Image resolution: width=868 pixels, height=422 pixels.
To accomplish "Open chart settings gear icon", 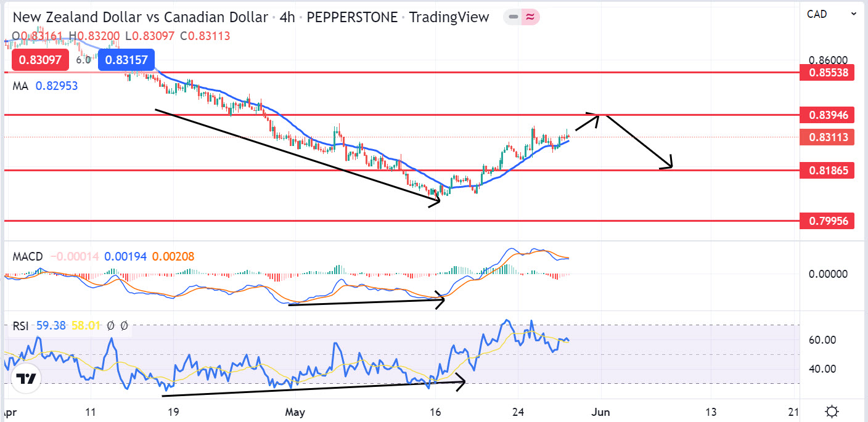I will (832, 411).
